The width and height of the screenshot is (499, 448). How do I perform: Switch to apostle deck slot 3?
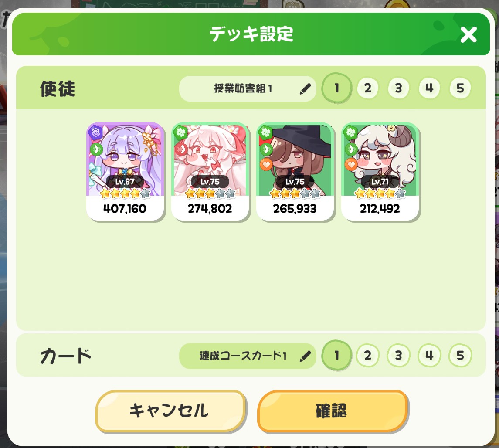point(398,88)
